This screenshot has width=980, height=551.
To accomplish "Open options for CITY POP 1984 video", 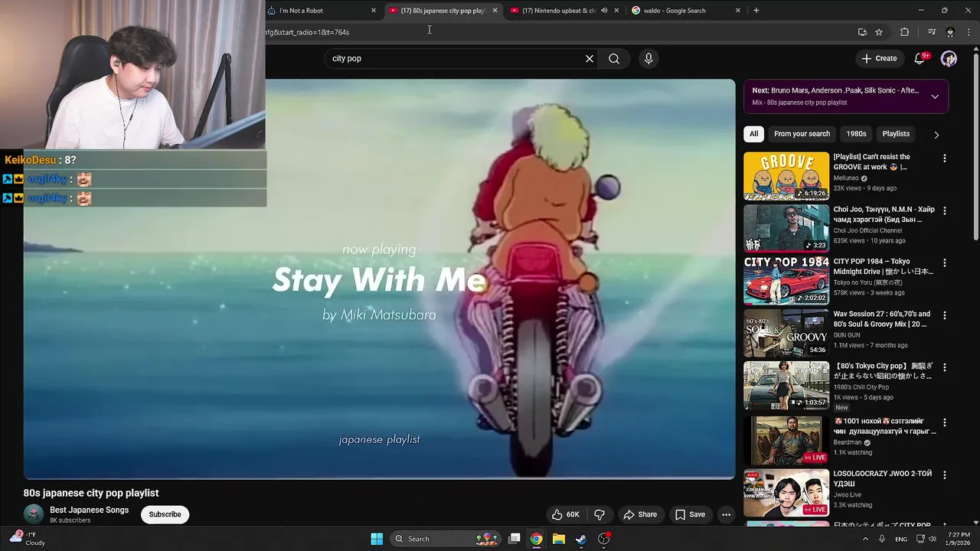I will click(x=944, y=262).
